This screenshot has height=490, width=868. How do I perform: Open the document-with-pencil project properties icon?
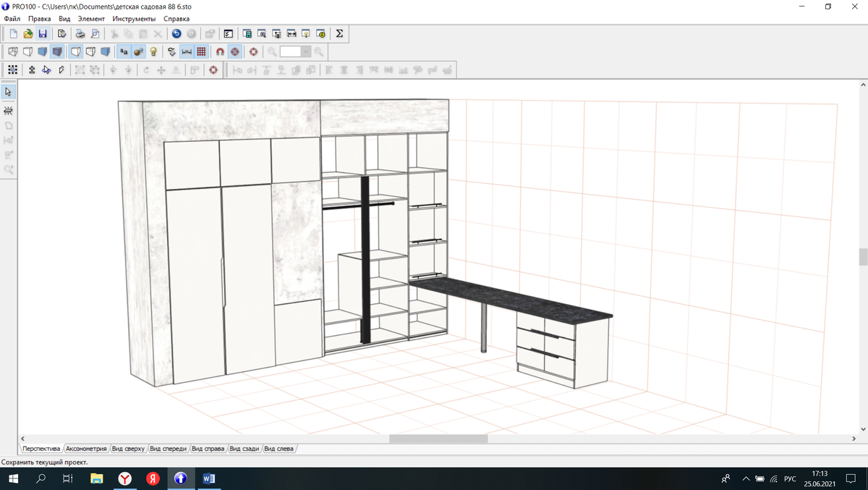tap(61, 33)
